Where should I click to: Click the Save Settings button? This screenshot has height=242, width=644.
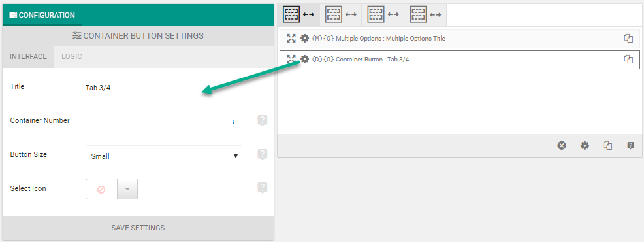(x=138, y=228)
